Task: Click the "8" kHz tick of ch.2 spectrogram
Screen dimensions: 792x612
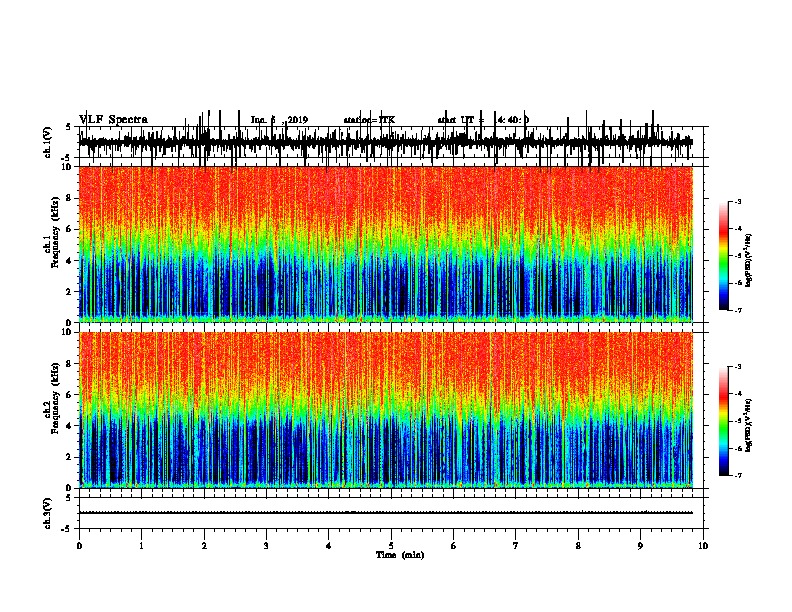Action: click(70, 363)
